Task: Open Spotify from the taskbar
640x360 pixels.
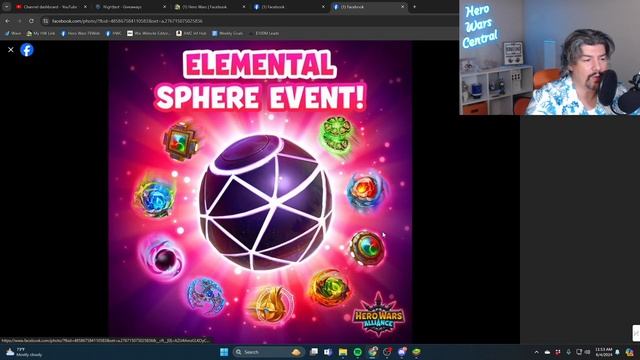Action: (358, 352)
